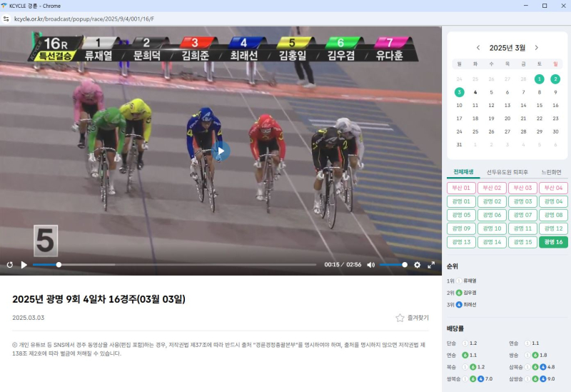The width and height of the screenshot is (571, 392).
Task: Select the 전체재생 tab
Action: 463,172
